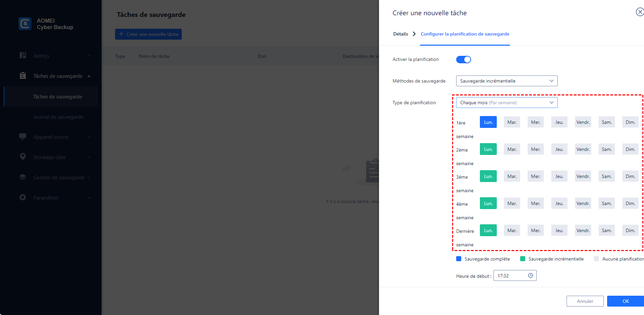Viewport: 644px width, 315px height.
Task: Click the Paramètres gear icon
Action: pos(23,198)
